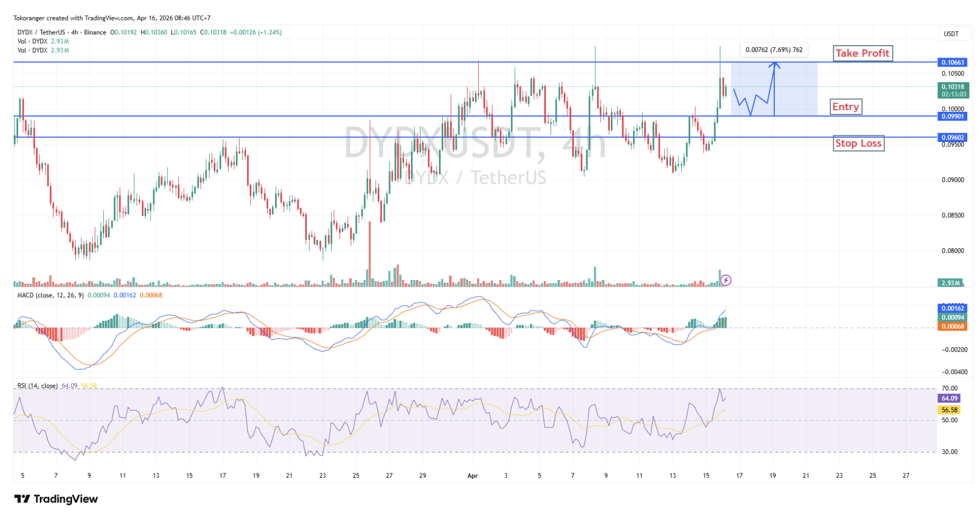
Task: Select the Entry text label
Action: (846, 107)
